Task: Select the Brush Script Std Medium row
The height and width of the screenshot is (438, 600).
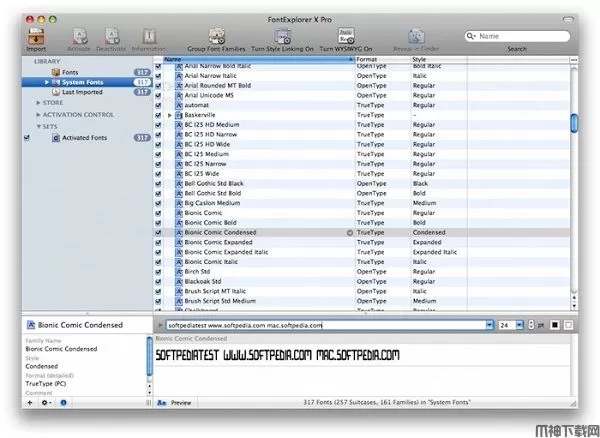Action: (x=362, y=301)
